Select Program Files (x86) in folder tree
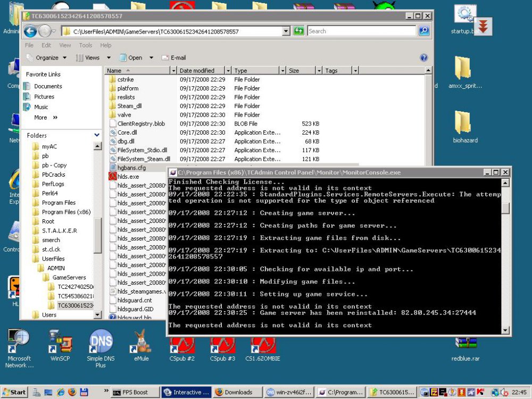Viewport: 532px width, 399px height. (66, 212)
